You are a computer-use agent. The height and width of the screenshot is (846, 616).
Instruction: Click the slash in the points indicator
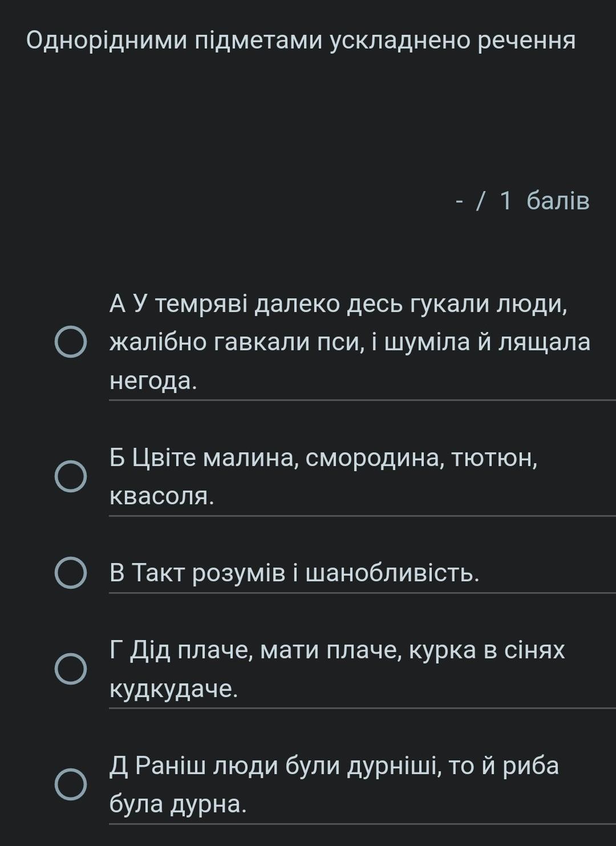[x=482, y=201]
